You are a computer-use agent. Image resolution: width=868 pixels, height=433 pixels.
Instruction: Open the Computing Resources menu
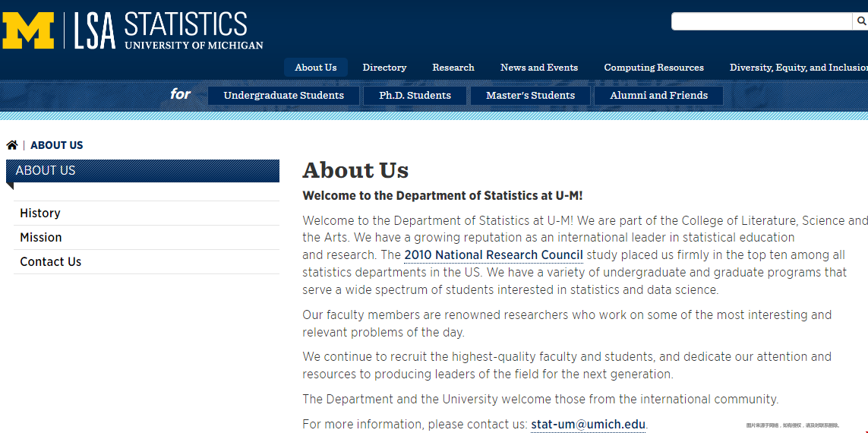pyautogui.click(x=654, y=68)
